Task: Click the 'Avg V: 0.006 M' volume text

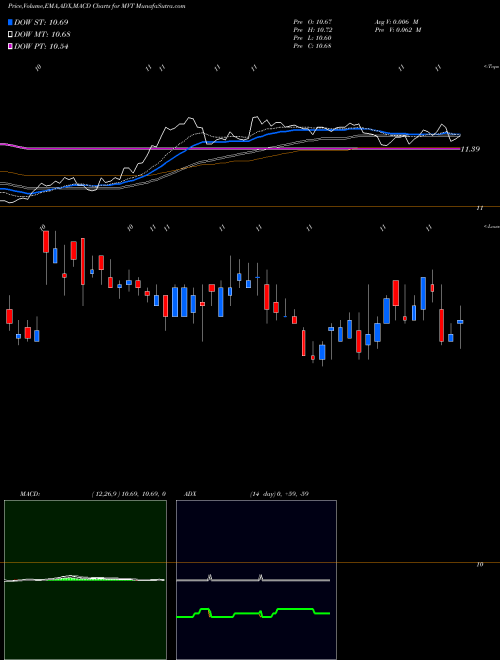Action: pyautogui.click(x=397, y=21)
